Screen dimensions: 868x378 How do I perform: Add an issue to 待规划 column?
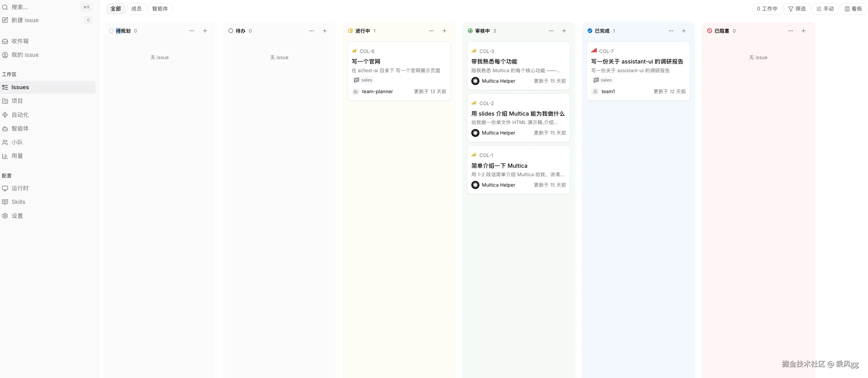[205, 31]
